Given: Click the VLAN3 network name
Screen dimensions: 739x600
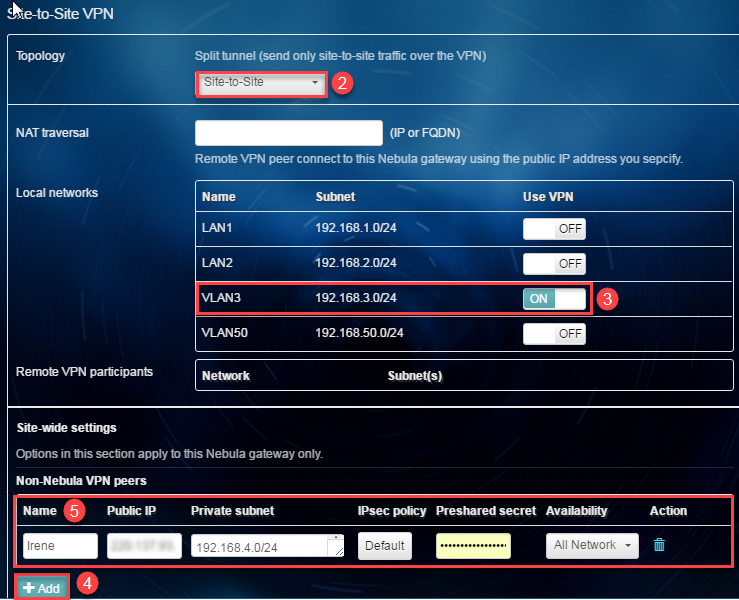Looking at the screenshot, I should 221,298.
